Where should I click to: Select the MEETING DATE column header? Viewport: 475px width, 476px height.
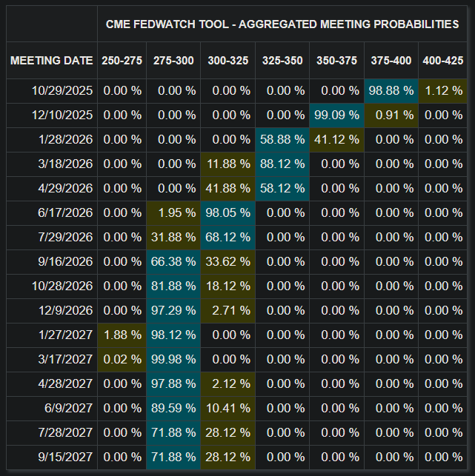[52, 61]
